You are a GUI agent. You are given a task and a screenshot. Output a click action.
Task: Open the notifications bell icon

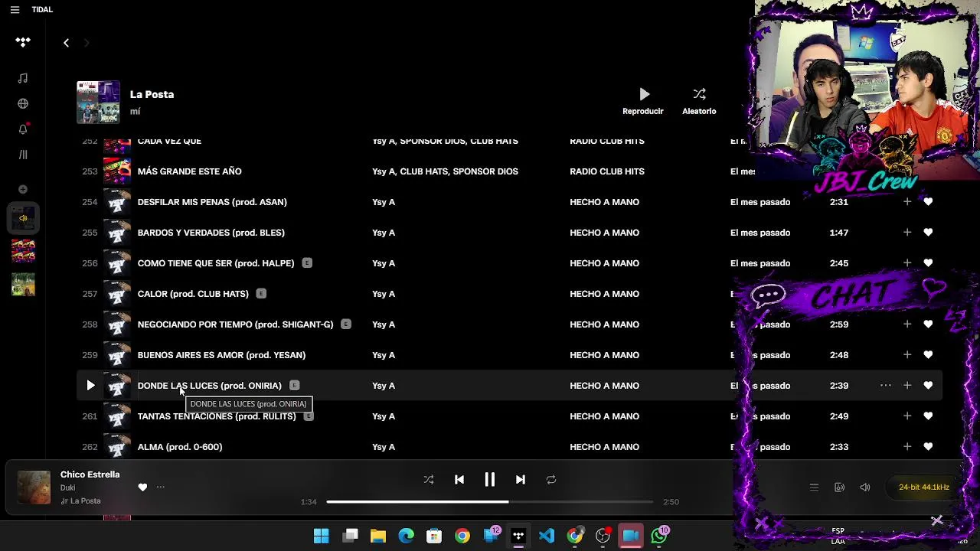click(x=23, y=129)
